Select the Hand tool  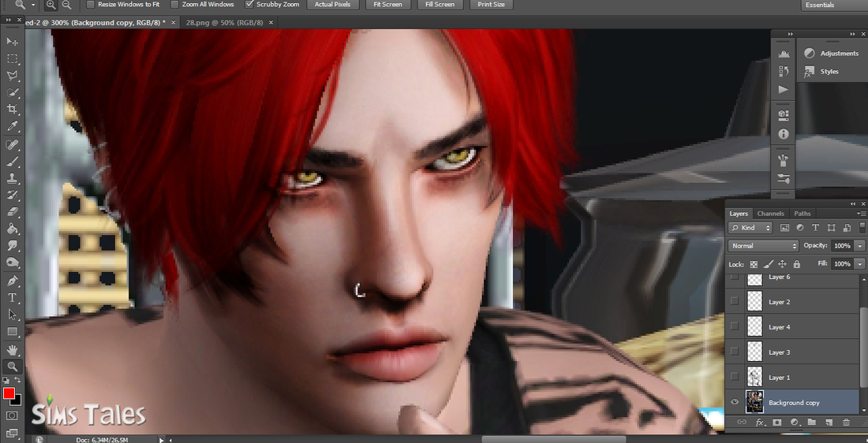pyautogui.click(x=12, y=349)
